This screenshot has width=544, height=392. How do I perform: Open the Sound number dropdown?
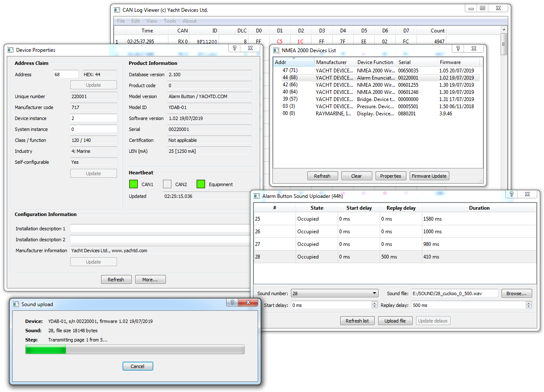coord(334,293)
